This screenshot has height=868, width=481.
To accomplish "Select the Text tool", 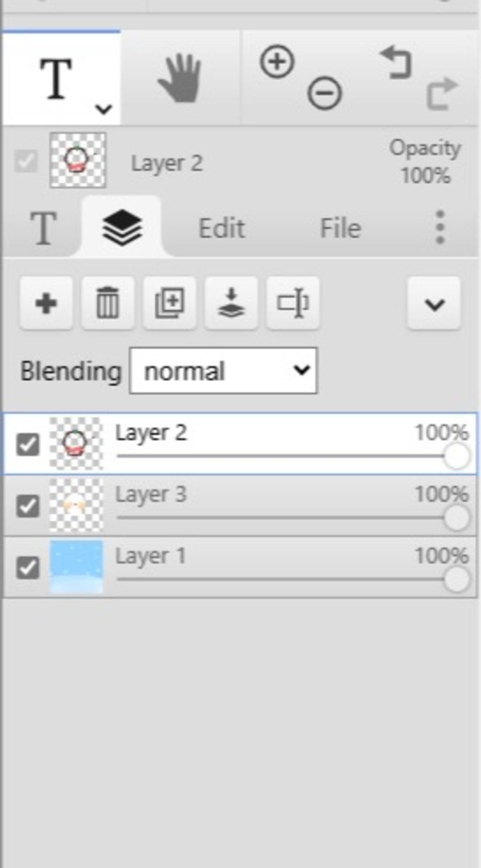I will click(56, 78).
